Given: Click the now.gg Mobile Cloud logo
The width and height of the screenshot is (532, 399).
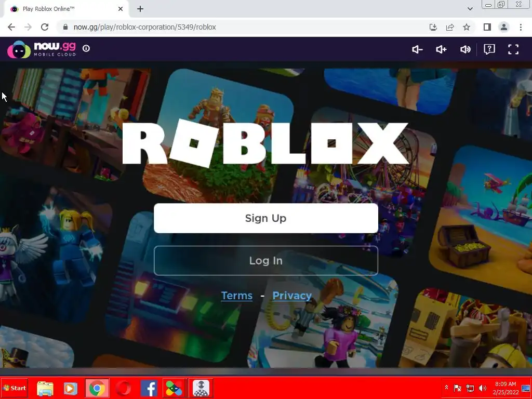Looking at the screenshot, I should pyautogui.click(x=42, y=49).
